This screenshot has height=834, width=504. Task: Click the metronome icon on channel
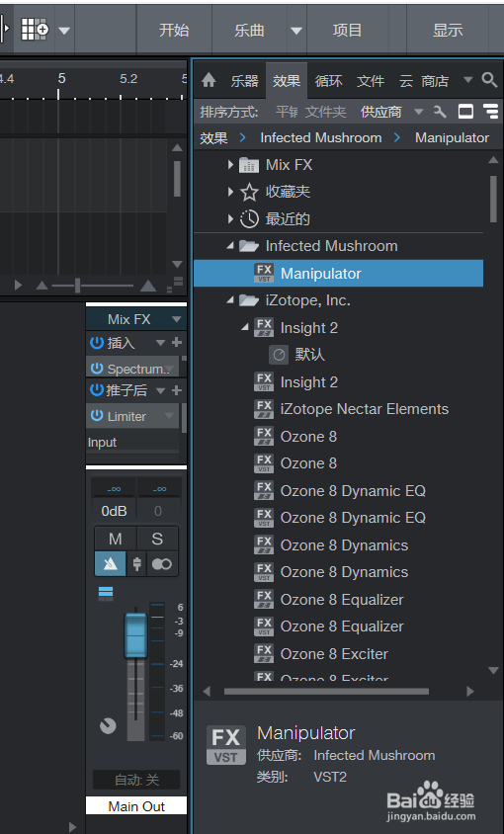(111, 564)
